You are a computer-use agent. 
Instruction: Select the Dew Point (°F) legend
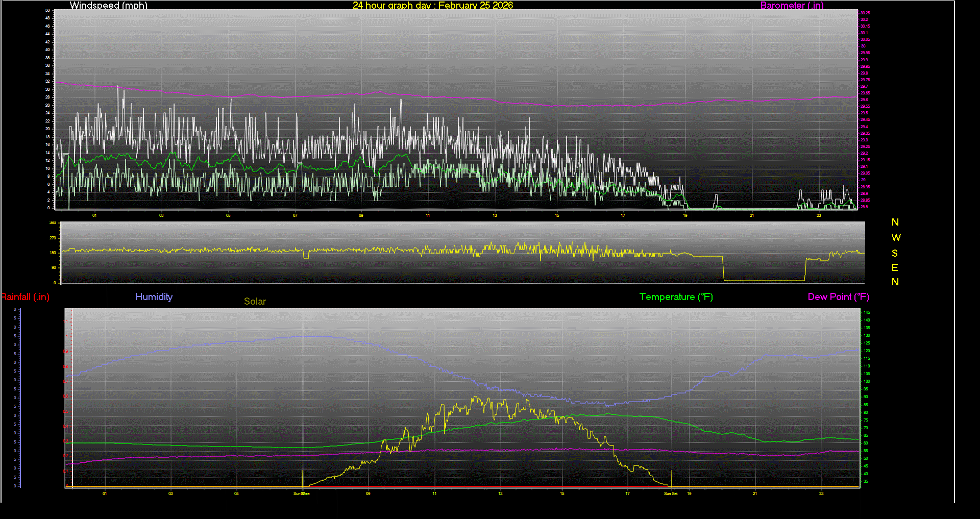point(838,296)
